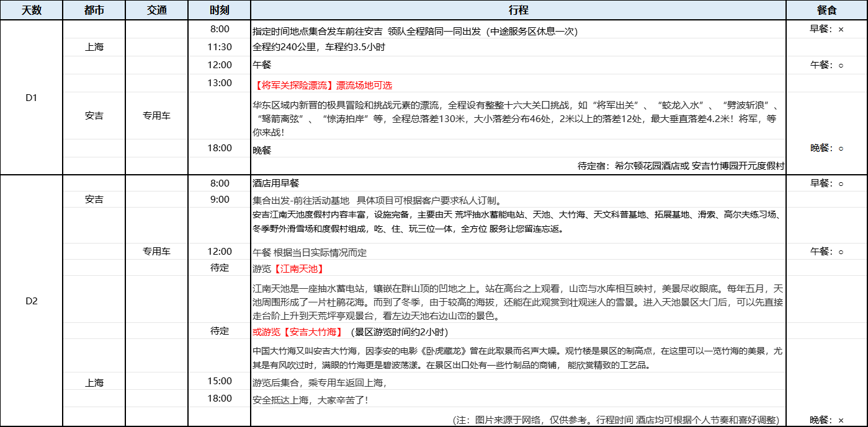
Task: Select the D2 day cell
Action: coord(32,301)
